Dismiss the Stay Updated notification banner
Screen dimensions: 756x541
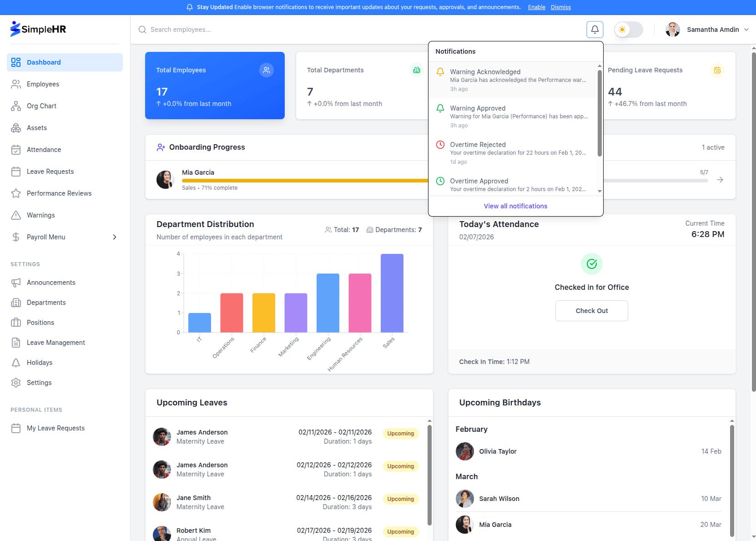pyautogui.click(x=560, y=7)
